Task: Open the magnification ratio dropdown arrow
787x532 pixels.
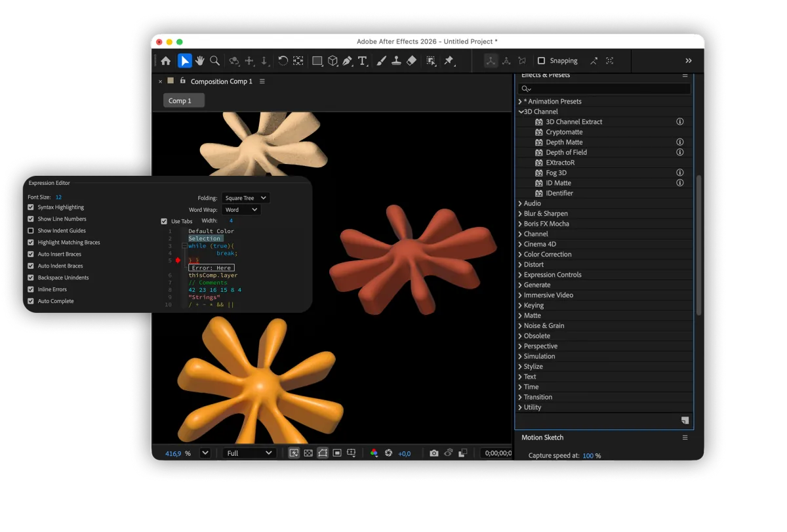Action: (205, 453)
